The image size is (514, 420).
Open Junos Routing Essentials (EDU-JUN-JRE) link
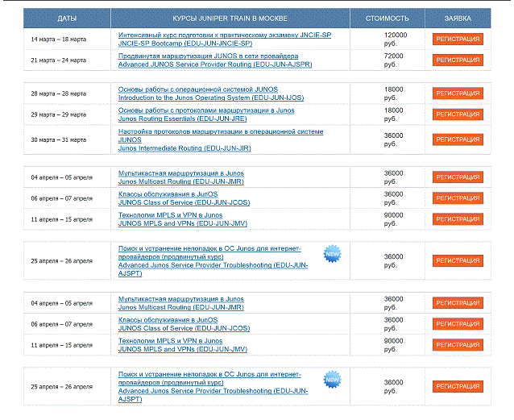click(x=182, y=119)
